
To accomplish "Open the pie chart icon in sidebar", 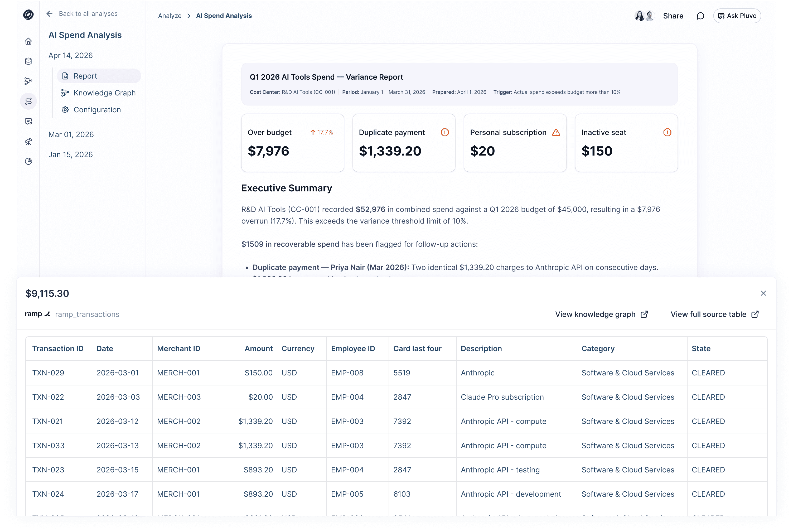I will click(x=28, y=161).
